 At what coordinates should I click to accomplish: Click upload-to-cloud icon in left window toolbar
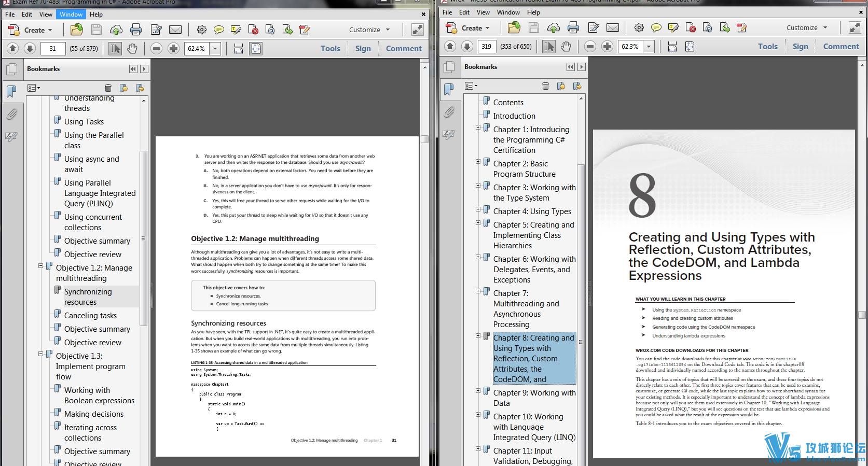pyautogui.click(x=116, y=30)
